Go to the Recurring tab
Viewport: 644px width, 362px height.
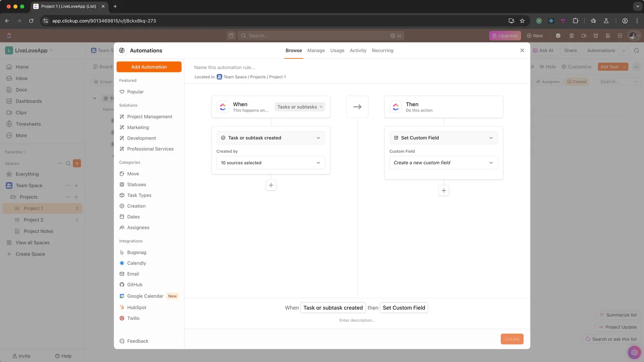(x=382, y=51)
